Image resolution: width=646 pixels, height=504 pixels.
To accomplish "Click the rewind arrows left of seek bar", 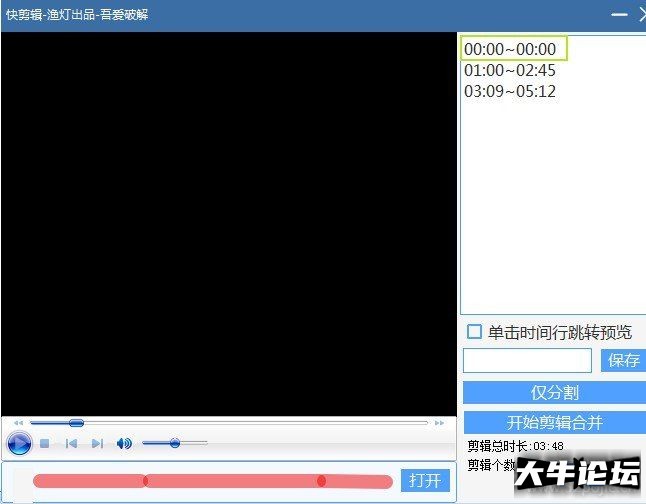I will (19, 423).
